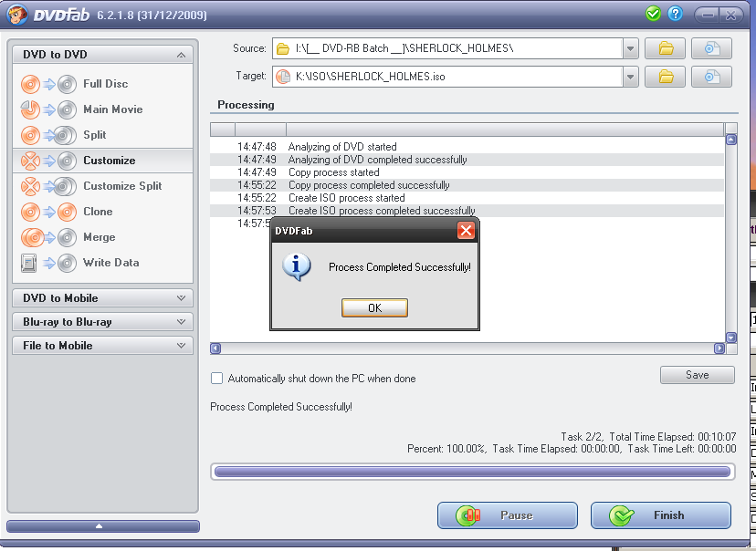Select the Full Disc copy mode
756x551 pixels.
(x=102, y=84)
